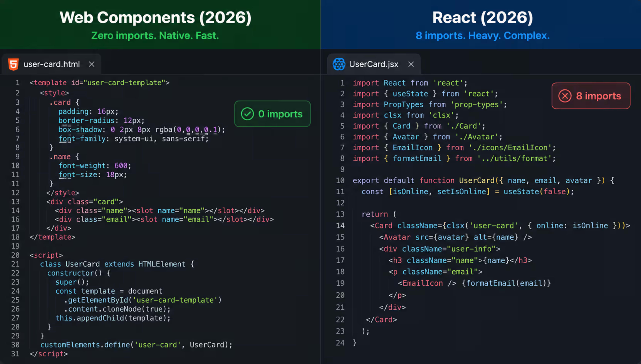The image size is (641, 364).
Task: Click the '8 imports' badge label
Action: tap(598, 96)
